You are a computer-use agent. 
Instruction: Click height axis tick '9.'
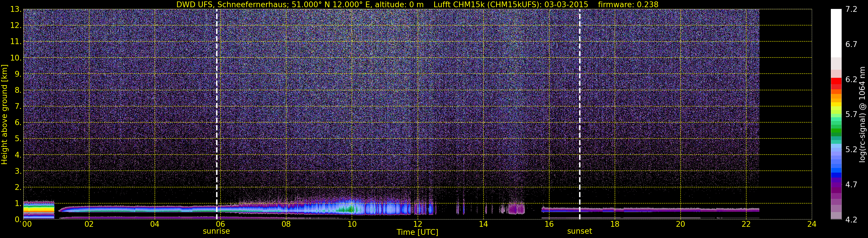18,74
